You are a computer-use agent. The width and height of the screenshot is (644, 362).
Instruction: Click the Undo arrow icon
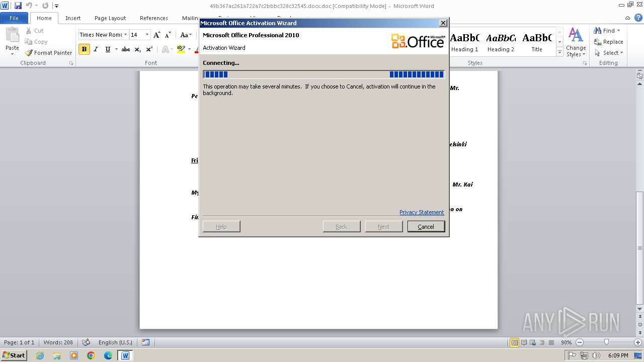(29, 6)
